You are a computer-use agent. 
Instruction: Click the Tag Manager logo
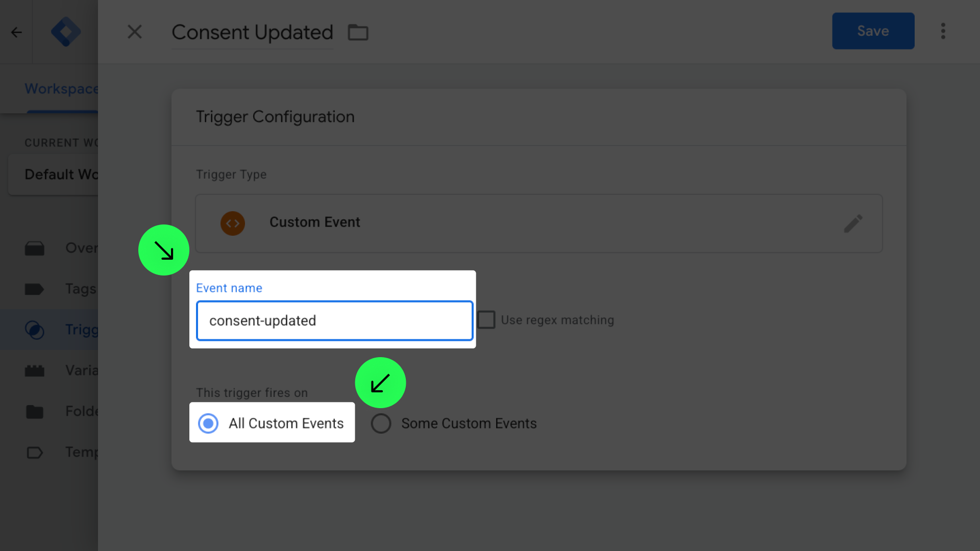click(x=65, y=32)
